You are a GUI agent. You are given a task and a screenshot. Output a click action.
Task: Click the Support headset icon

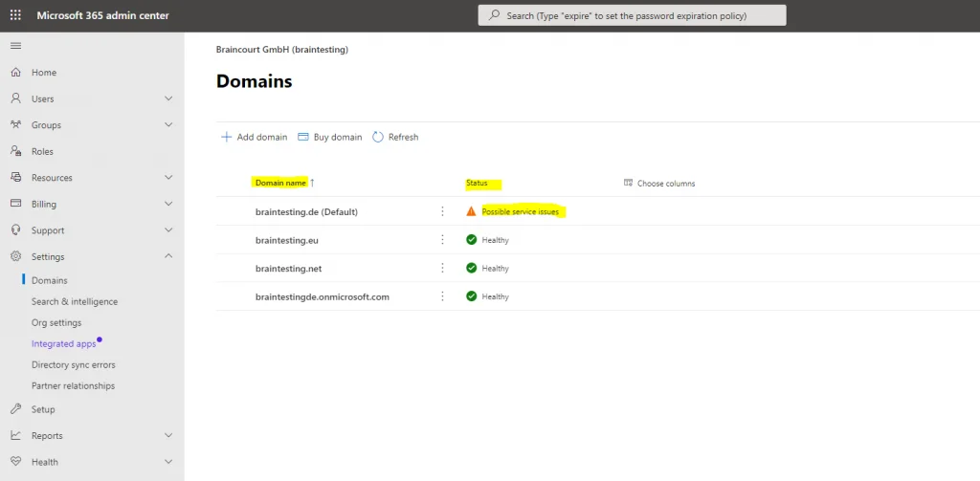click(x=16, y=230)
